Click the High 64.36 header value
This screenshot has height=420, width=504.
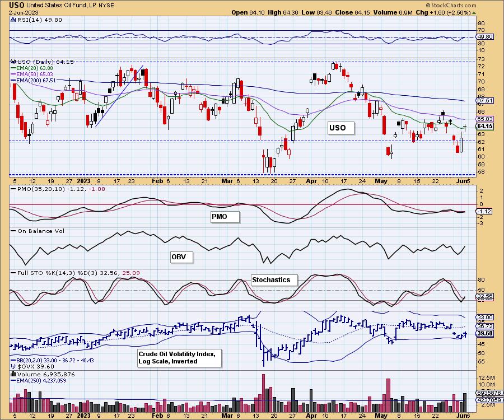(283, 12)
